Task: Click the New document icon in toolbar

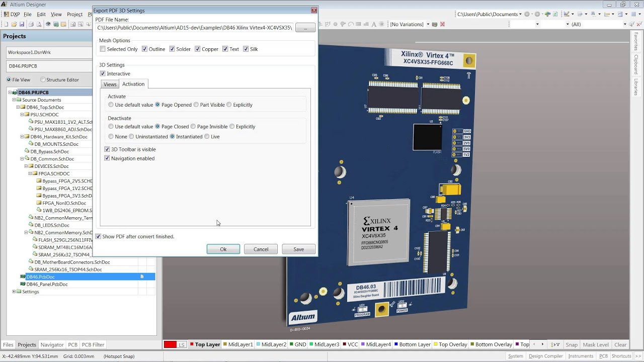Action: tap(6, 24)
